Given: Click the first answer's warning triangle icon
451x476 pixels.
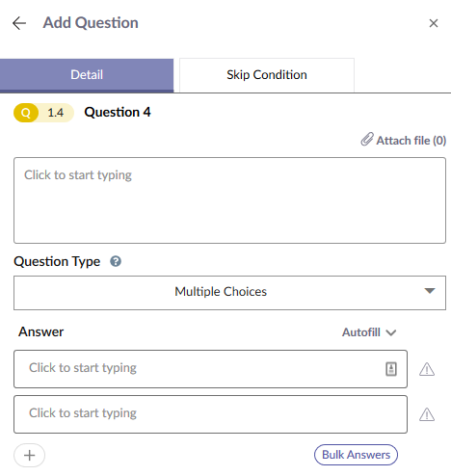Looking at the screenshot, I should coord(427,369).
